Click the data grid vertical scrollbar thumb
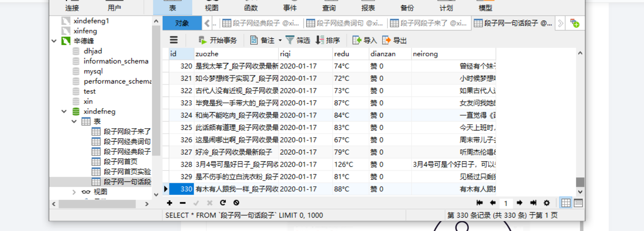644x231 pixels. click(580, 182)
